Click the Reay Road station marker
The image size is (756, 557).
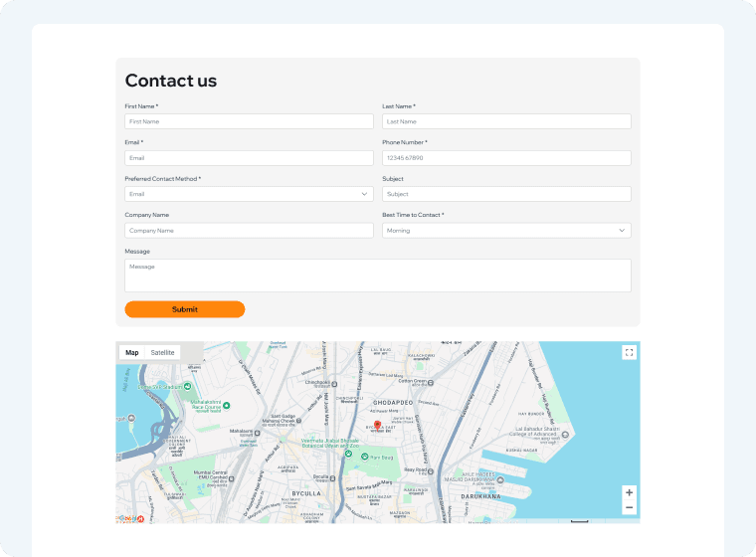pyautogui.click(x=430, y=471)
